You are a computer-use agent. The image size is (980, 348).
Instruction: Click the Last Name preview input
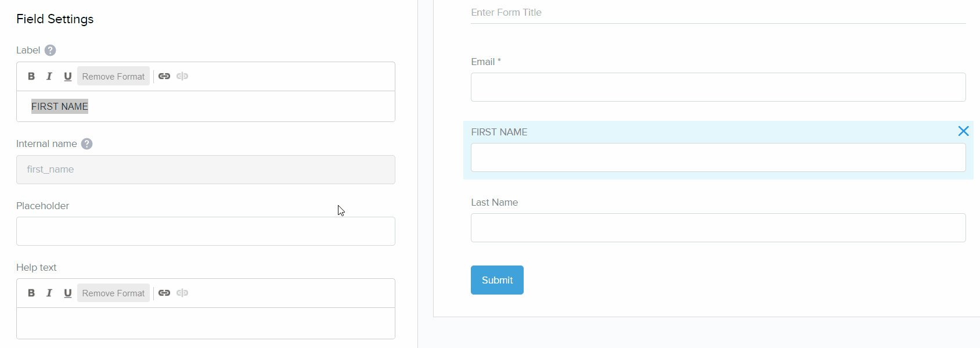pyautogui.click(x=718, y=228)
